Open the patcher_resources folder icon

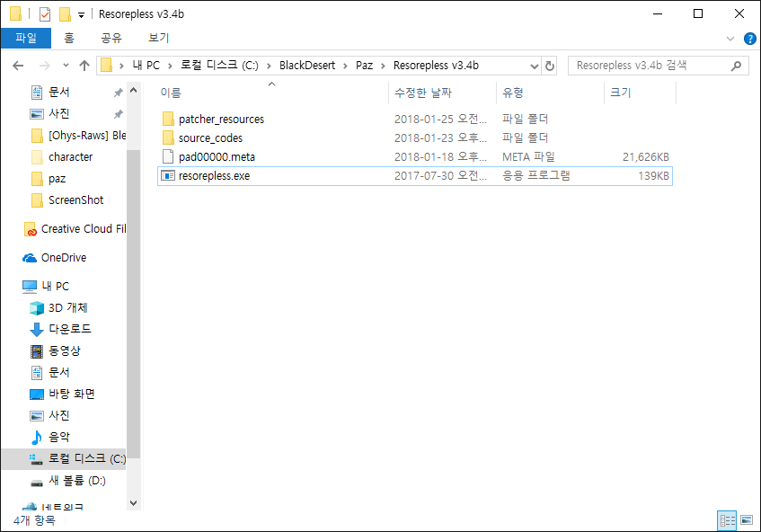coord(167,119)
